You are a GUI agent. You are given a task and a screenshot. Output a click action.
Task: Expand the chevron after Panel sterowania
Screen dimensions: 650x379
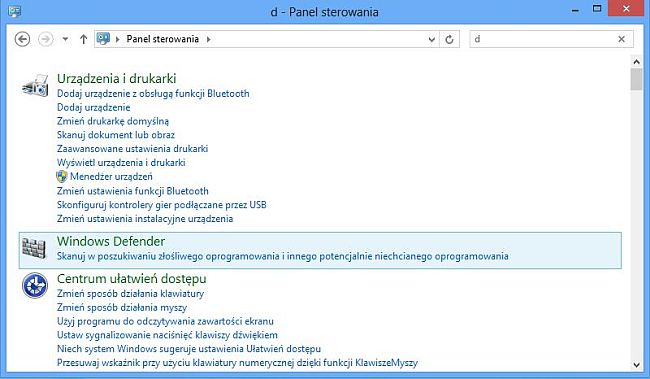pos(209,39)
